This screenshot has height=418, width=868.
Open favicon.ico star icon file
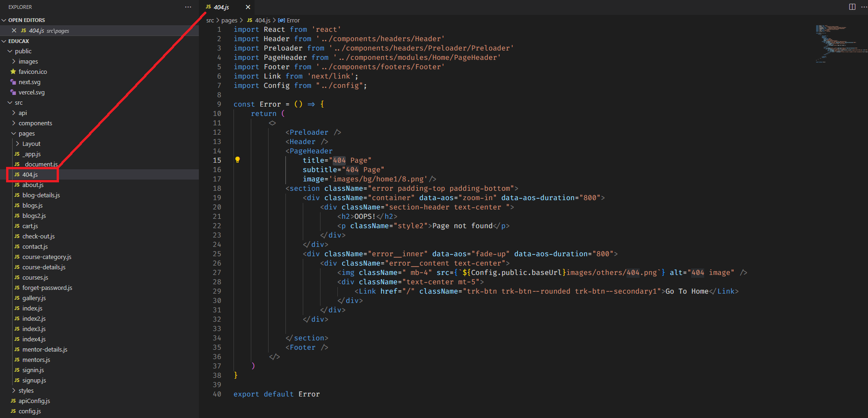[x=32, y=72]
